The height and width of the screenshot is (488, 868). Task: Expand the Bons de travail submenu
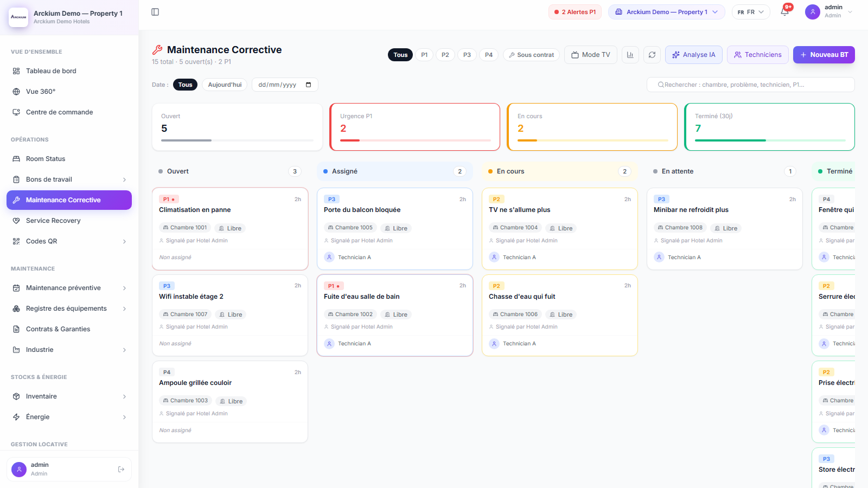124,179
